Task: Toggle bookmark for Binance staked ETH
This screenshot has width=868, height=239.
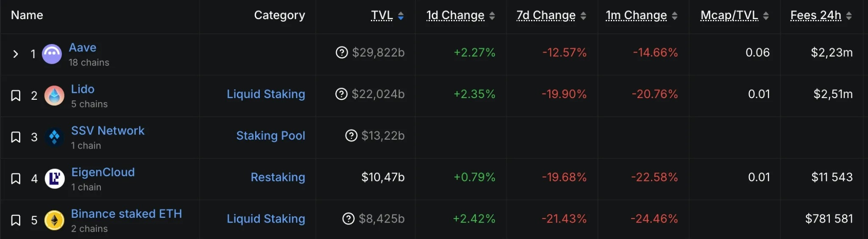Action: coord(16,220)
